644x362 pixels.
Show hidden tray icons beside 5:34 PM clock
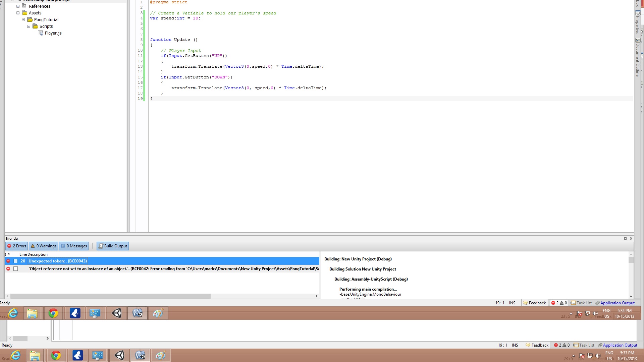[x=571, y=313]
